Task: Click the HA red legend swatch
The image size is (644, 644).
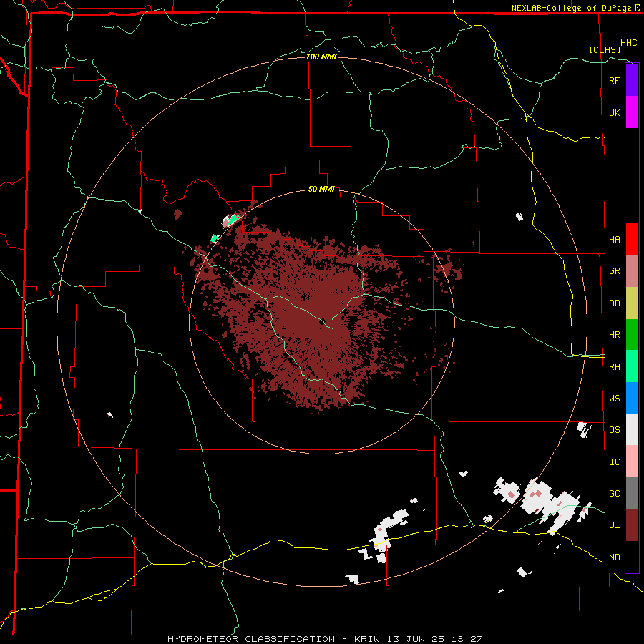Action: click(x=632, y=239)
